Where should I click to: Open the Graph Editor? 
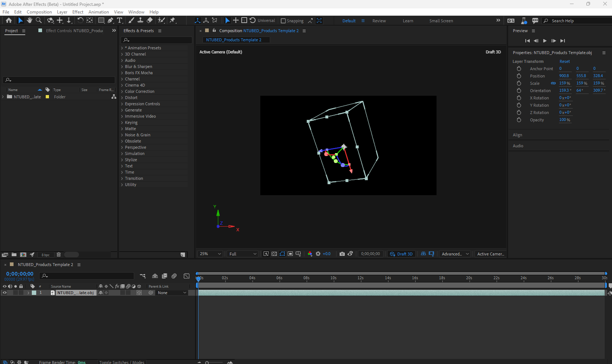(187, 276)
